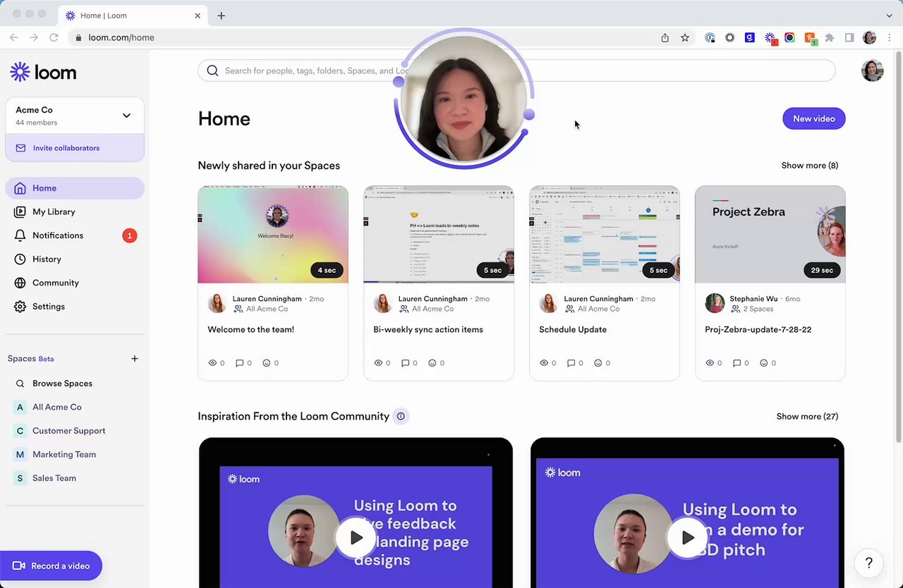903x588 pixels.
Task: Click views eye icon on Welcome card
Action: tap(212, 363)
